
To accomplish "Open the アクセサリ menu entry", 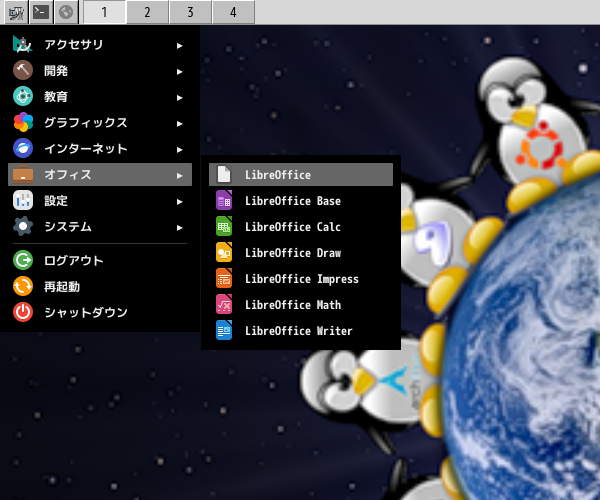I will 100,44.
